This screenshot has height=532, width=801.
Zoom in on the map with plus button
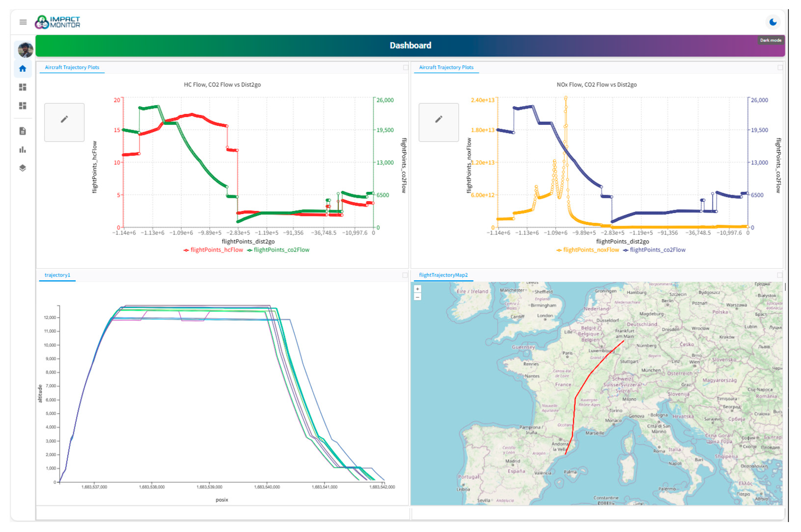coord(418,289)
